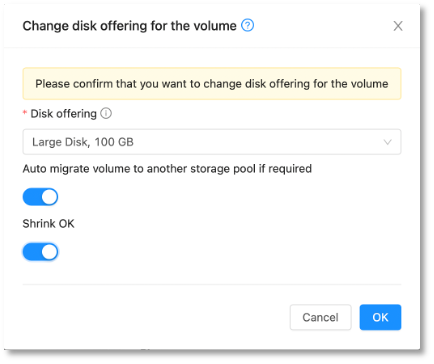The width and height of the screenshot is (434, 364).
Task: Click the white knob of Shrink OK switch
Action: tap(49, 252)
